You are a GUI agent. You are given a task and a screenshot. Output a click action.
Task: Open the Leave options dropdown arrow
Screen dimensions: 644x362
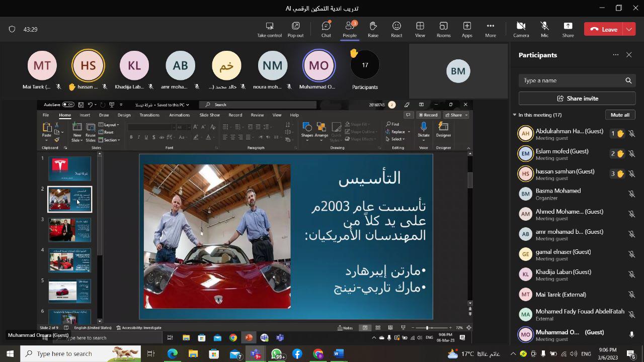[x=629, y=29]
